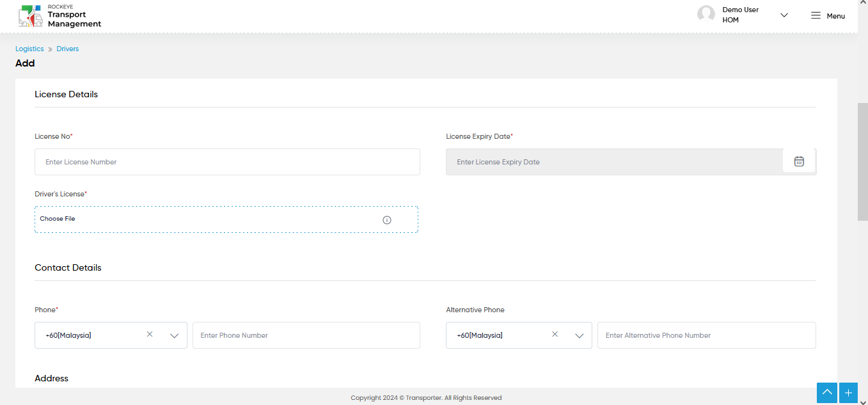Viewport: 868px width, 405px height.
Task: Click the Contact Details section heading
Action: coord(68,267)
